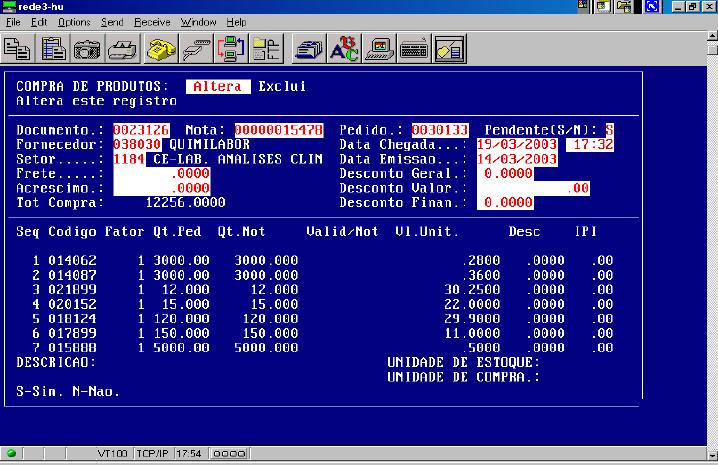718x465 pixels.
Task: Open the Edit menu
Action: [x=39, y=22]
